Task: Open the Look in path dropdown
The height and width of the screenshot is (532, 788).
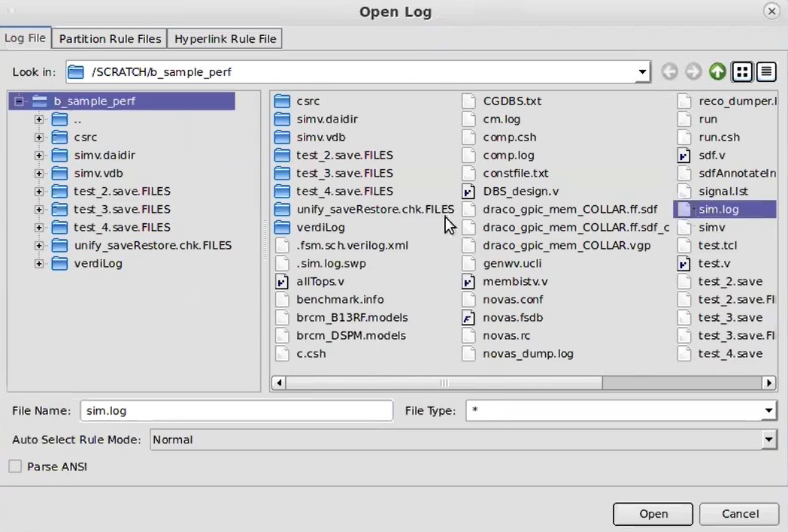Action: coord(642,72)
